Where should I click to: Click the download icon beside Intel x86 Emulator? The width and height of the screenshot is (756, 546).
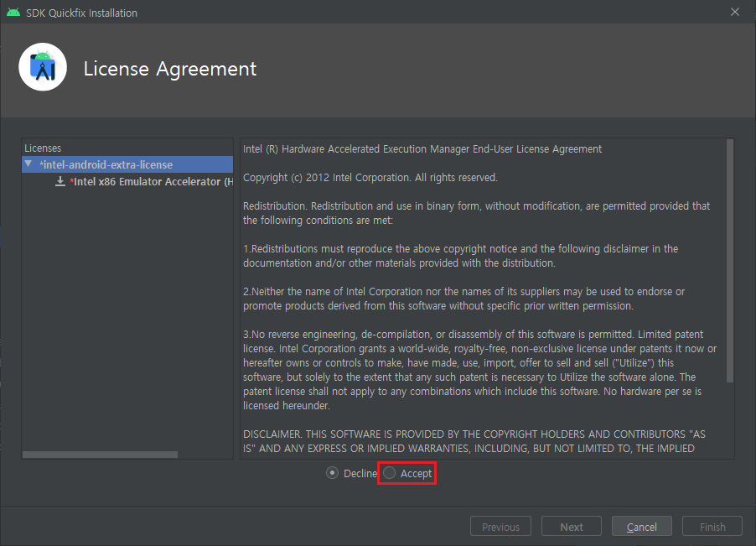tap(60, 181)
